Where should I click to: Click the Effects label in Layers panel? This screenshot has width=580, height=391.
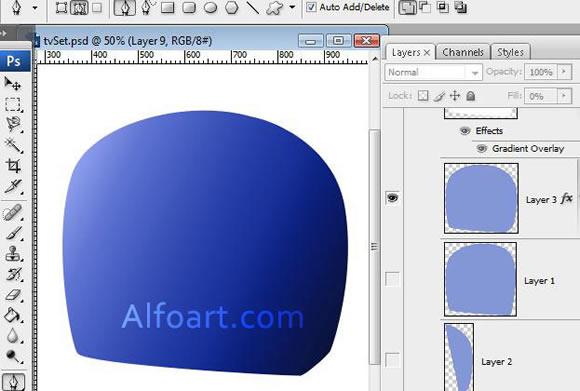(x=489, y=131)
